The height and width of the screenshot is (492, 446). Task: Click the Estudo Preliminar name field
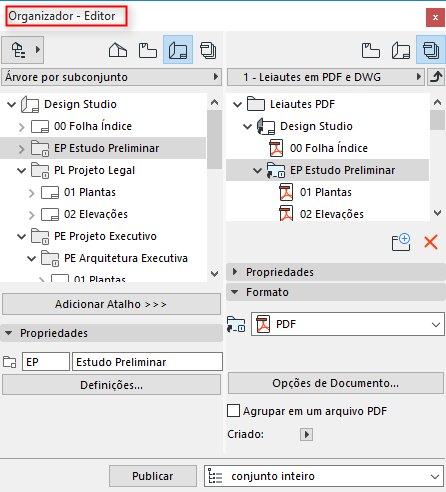[x=147, y=362]
